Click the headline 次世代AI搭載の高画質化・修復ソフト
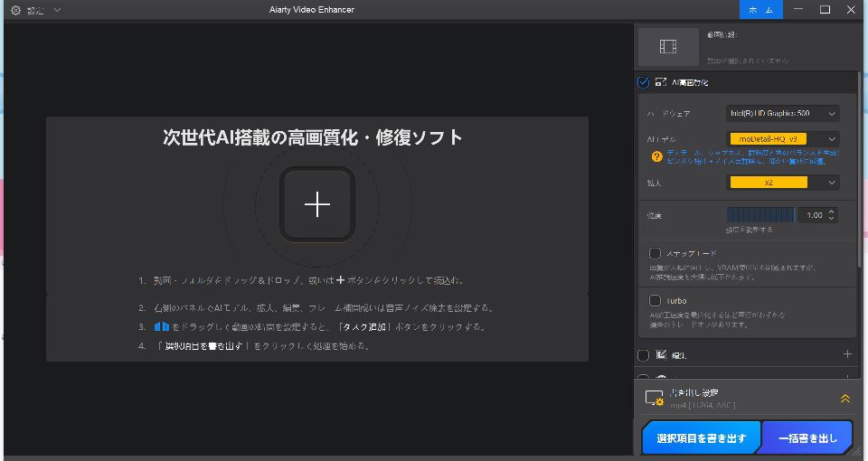This screenshot has width=868, height=461. coord(313,137)
